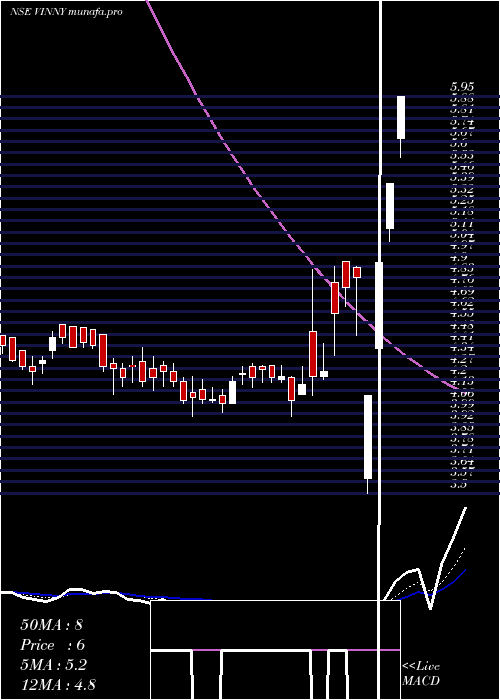The image size is (500, 700).
Task: Click the 50MA : 8 readout
Action: (51, 624)
